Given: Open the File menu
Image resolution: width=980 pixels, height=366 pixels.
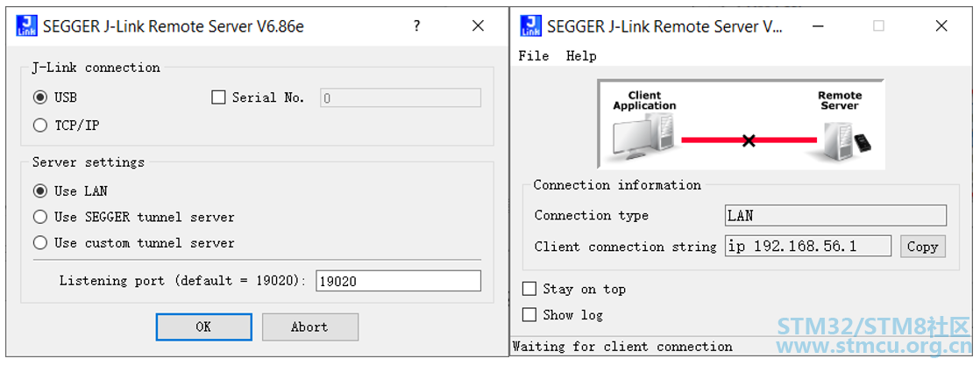Looking at the screenshot, I should coord(534,56).
